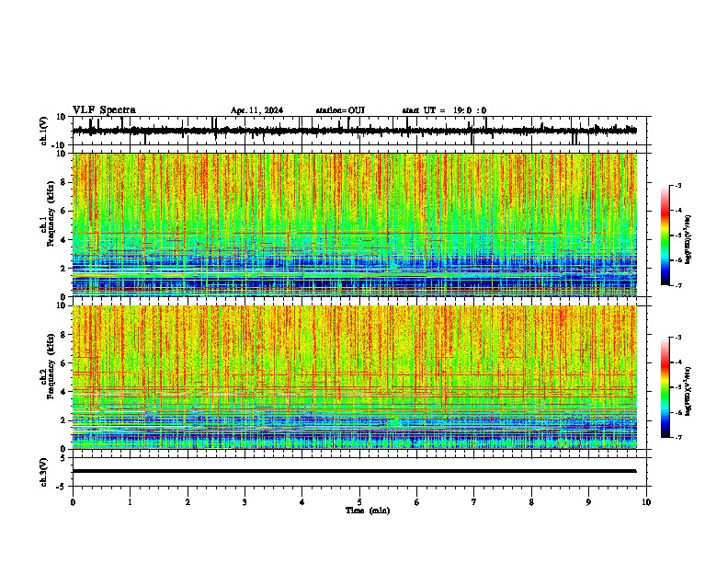Click the ch.1 color bar log(PSD) label
The image size is (728, 563).
coord(688,240)
